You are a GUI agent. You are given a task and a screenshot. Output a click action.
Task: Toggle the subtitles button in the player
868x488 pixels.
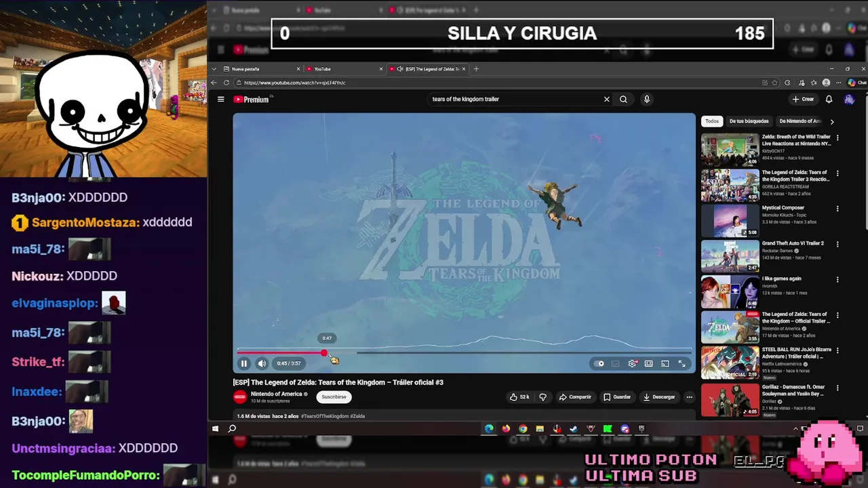tap(616, 364)
